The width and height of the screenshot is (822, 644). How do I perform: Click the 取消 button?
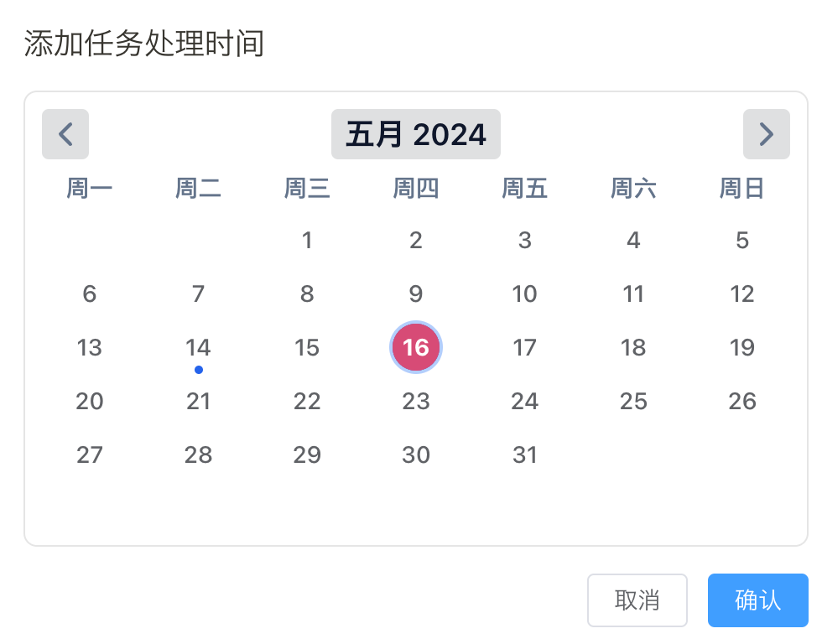coord(637,600)
